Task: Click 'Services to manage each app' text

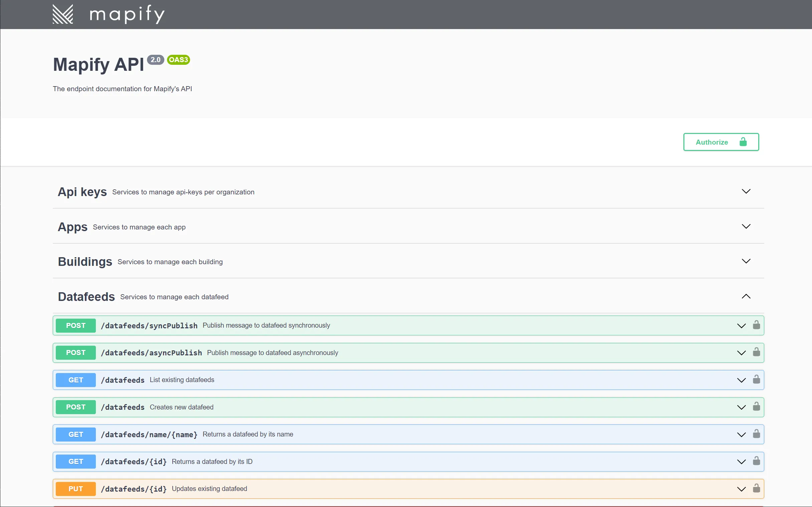Action: click(x=139, y=227)
